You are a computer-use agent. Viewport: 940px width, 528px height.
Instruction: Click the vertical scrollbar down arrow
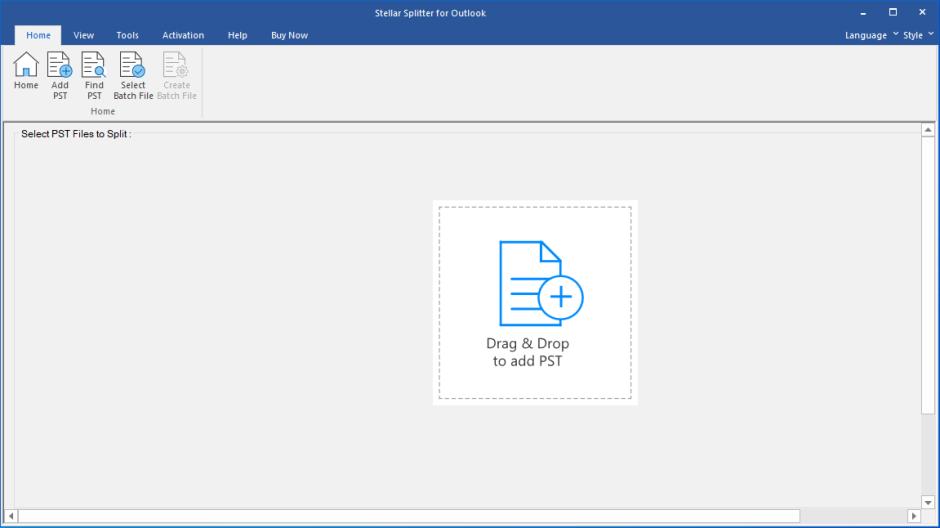[x=928, y=503]
